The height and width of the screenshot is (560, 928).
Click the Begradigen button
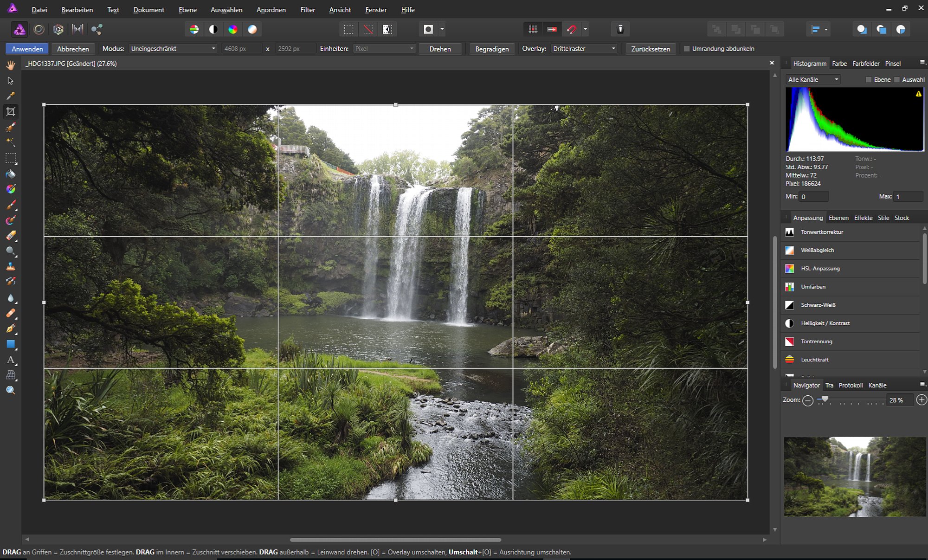point(492,49)
